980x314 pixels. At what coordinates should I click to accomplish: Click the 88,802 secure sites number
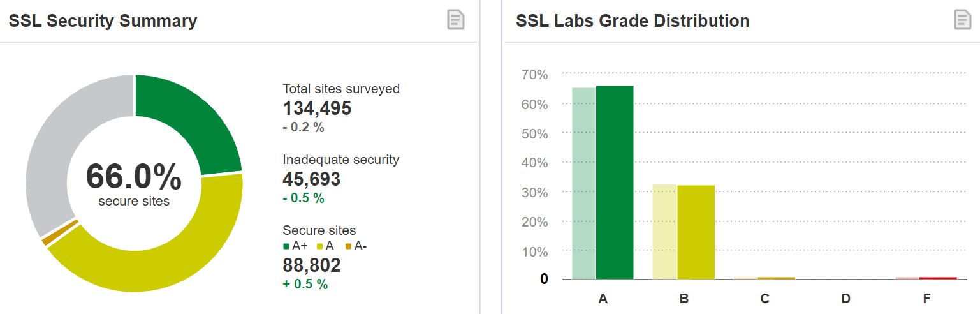[x=311, y=265]
